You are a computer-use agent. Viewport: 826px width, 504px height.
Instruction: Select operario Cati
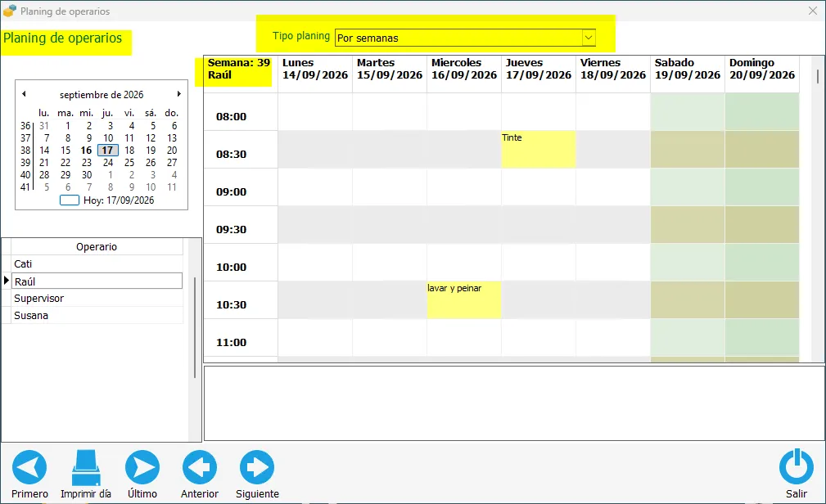click(97, 263)
